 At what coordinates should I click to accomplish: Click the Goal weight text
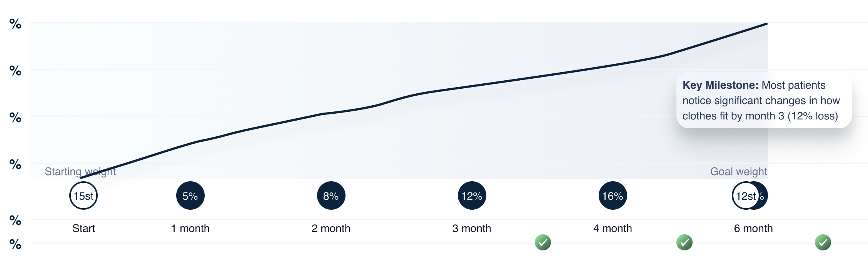pos(738,171)
